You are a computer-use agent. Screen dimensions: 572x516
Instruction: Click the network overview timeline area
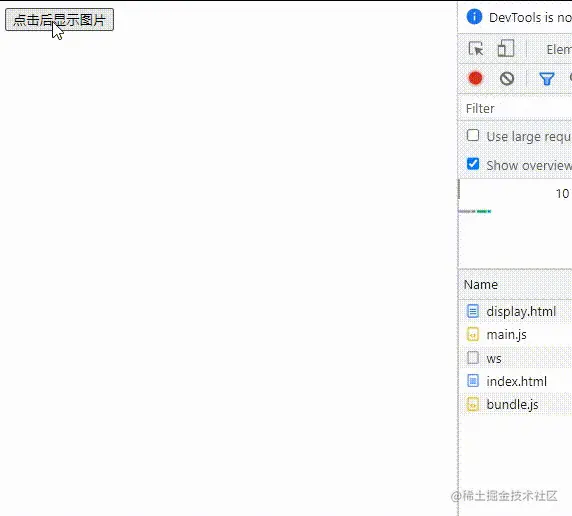coord(515,223)
